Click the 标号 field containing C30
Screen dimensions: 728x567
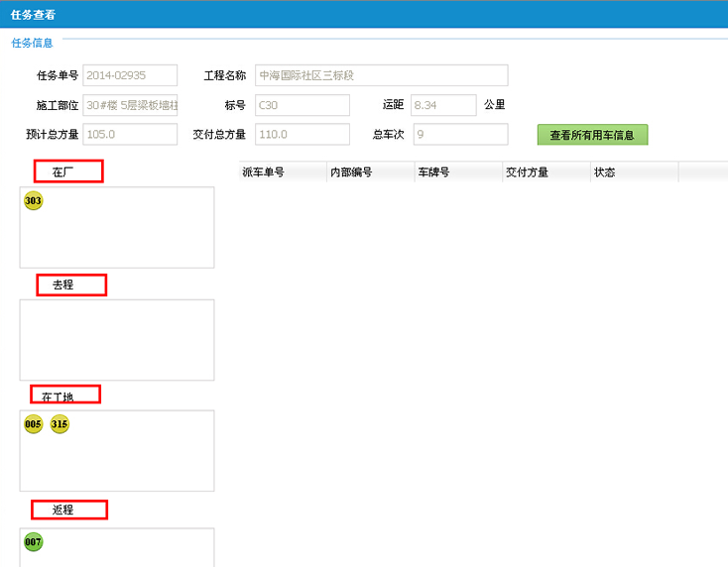pyautogui.click(x=302, y=105)
